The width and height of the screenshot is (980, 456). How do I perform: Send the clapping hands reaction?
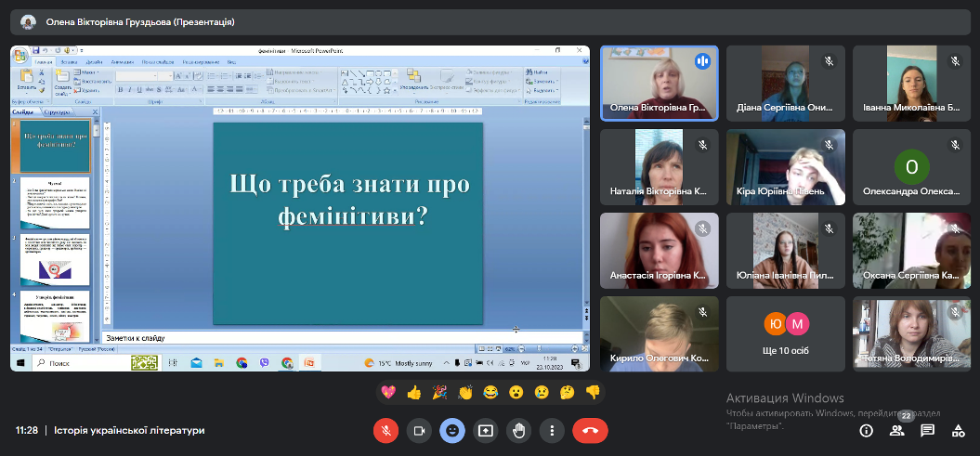(x=464, y=392)
